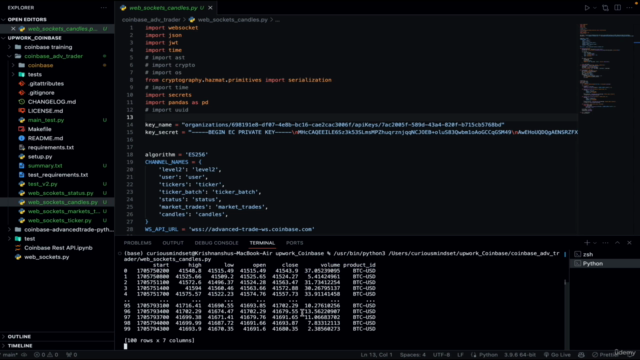Open test_v2.py file

pos(42,184)
